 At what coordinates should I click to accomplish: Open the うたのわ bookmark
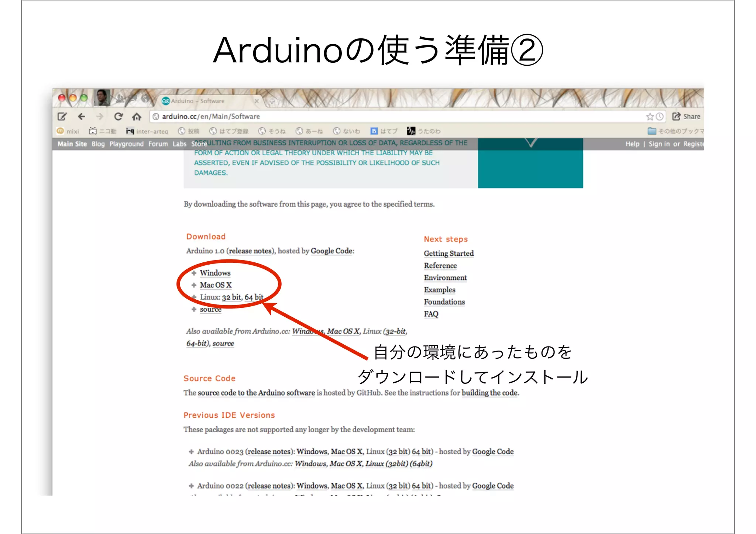click(424, 131)
